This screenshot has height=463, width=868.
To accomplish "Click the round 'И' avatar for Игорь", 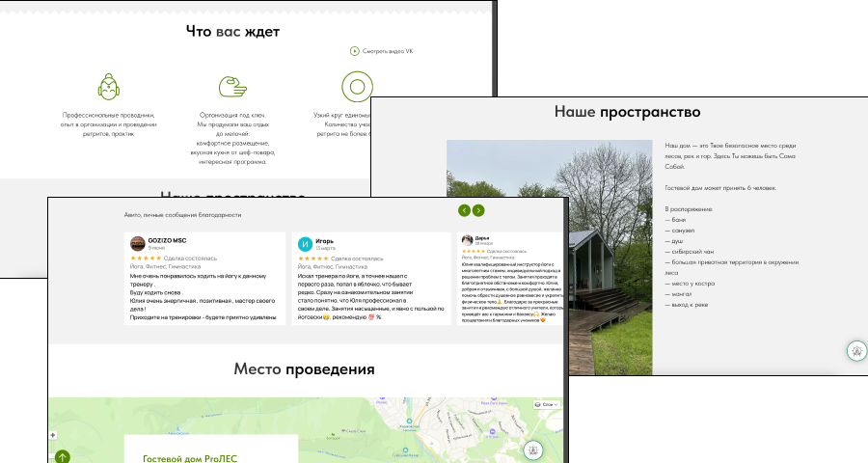I will 305,244.
